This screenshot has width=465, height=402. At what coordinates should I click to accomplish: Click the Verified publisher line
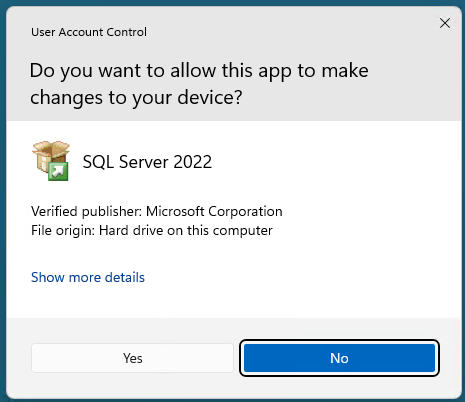click(157, 211)
